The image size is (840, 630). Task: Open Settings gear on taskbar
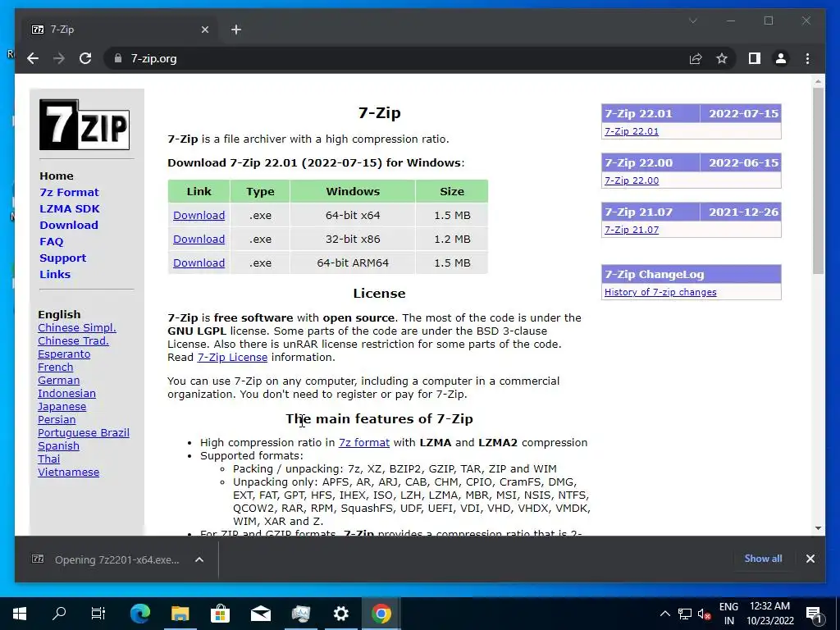(x=340, y=614)
